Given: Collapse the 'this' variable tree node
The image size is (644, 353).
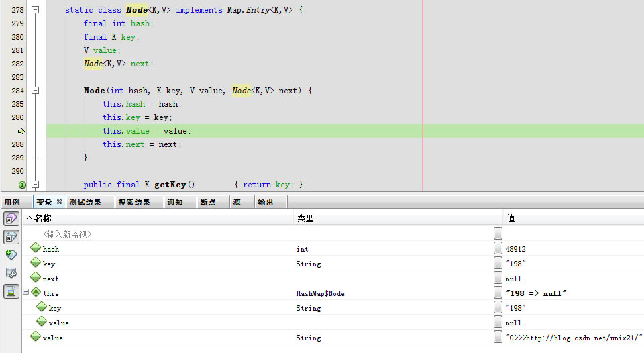Looking at the screenshot, I should tap(26, 292).
